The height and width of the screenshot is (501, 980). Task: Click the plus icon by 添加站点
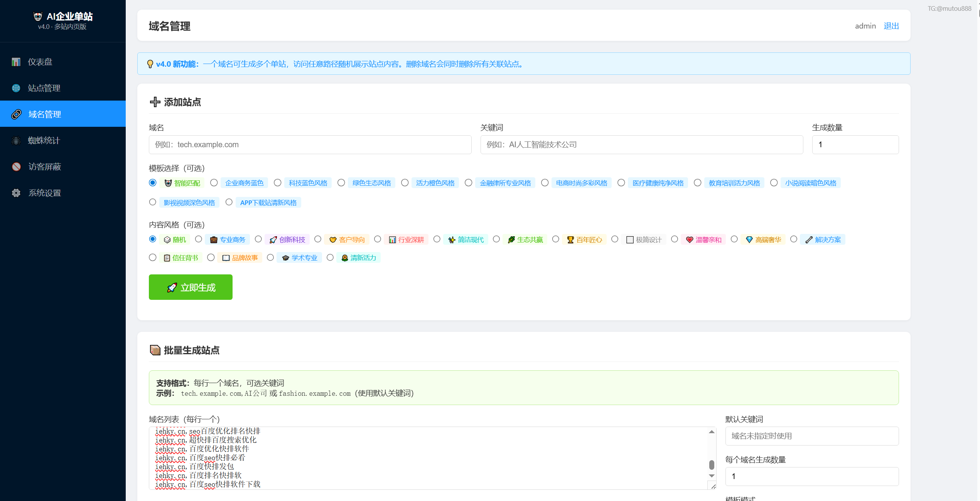click(155, 102)
